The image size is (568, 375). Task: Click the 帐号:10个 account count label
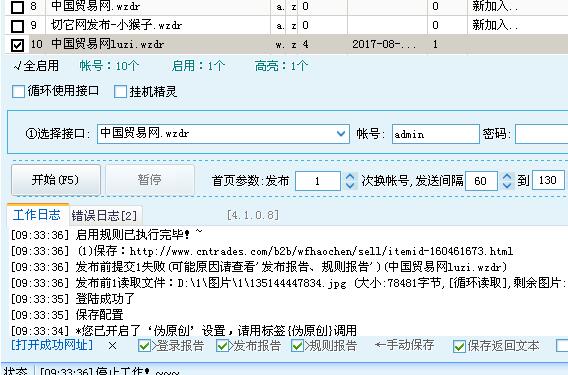click(x=109, y=66)
